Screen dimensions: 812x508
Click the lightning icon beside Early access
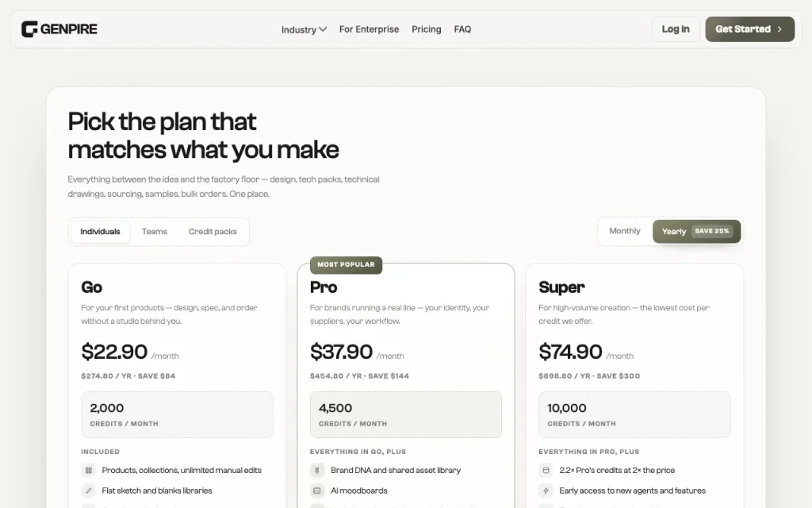pos(546,491)
